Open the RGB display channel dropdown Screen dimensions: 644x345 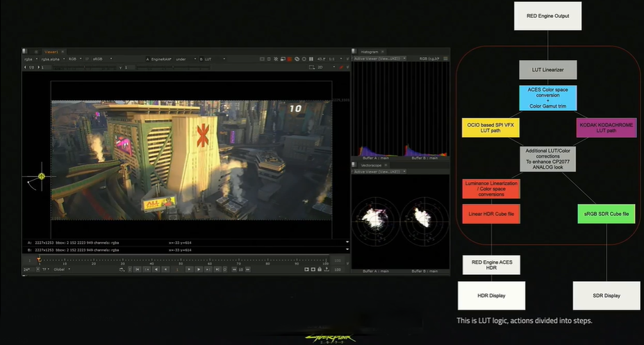pos(75,59)
